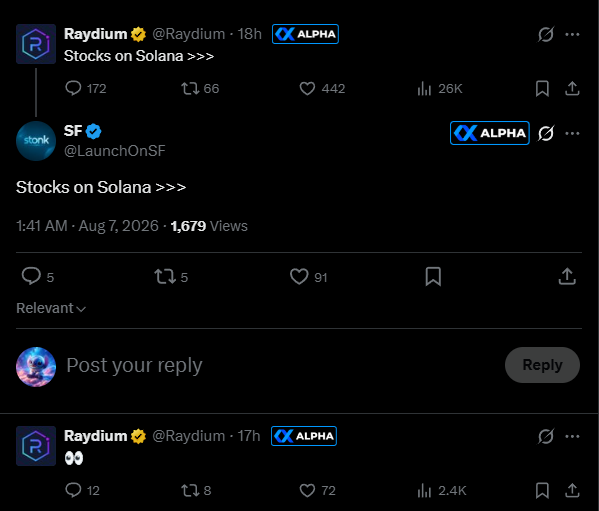Click Grok icon on Raydium's 17h reply
Viewport: 599px width, 511px height.
point(546,436)
